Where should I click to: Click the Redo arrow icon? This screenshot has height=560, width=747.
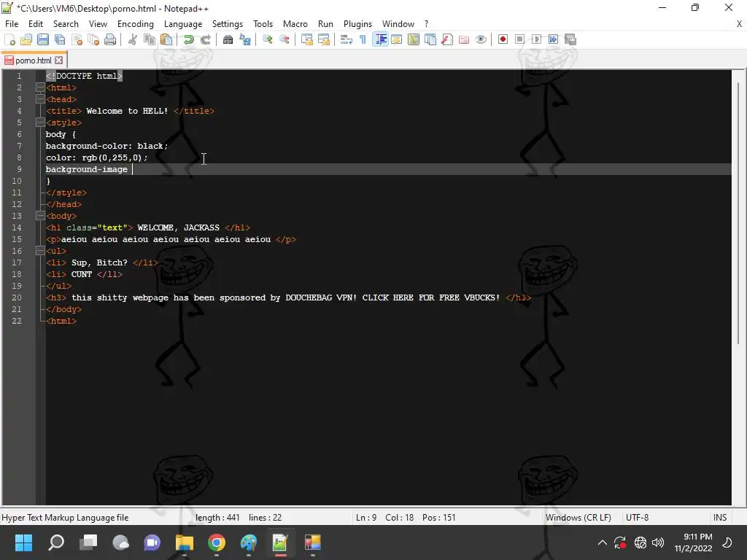[205, 39]
